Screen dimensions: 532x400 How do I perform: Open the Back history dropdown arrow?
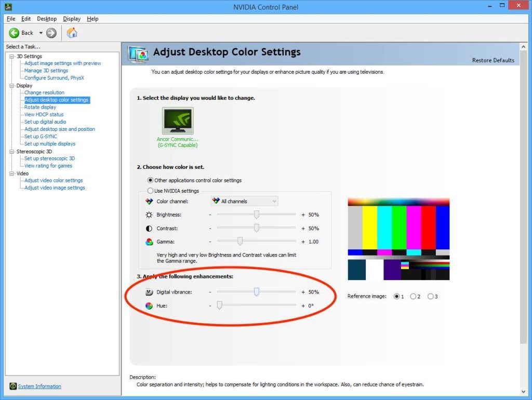point(41,33)
